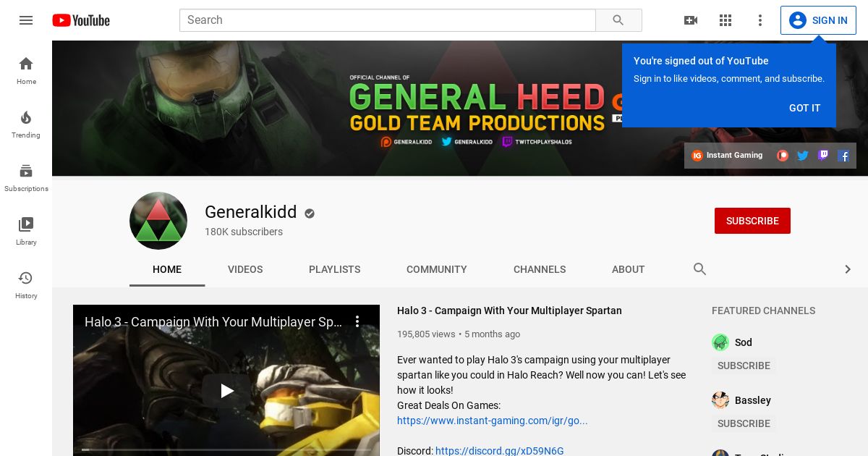Click the Sod channel avatar

(x=720, y=342)
